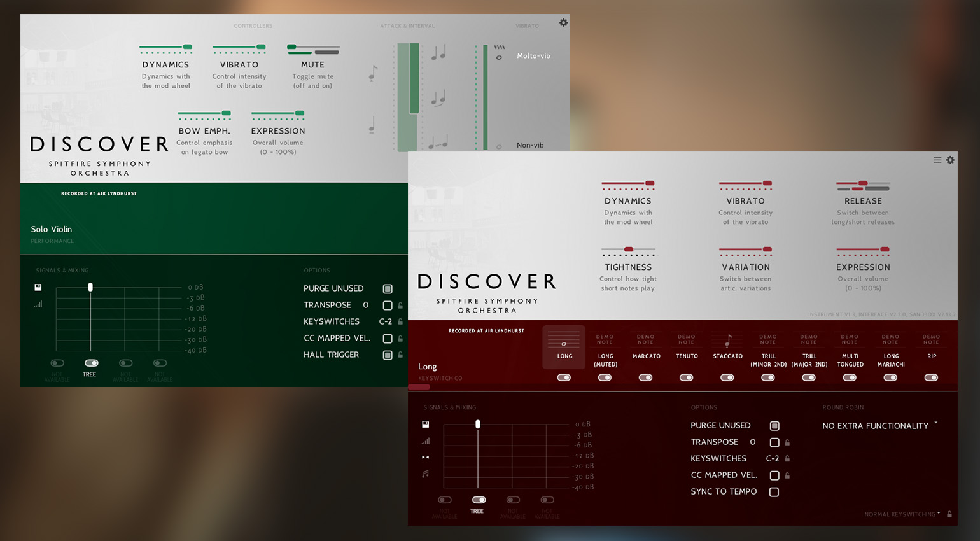The image size is (980, 541).
Task: Open the Round Robin No Extra Functionality dropdown
Action: click(879, 426)
